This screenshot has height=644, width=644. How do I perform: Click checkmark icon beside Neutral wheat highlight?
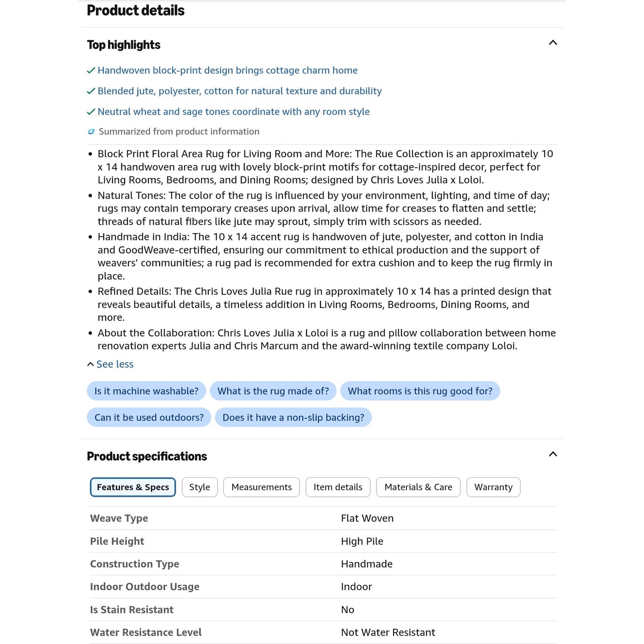point(91,112)
